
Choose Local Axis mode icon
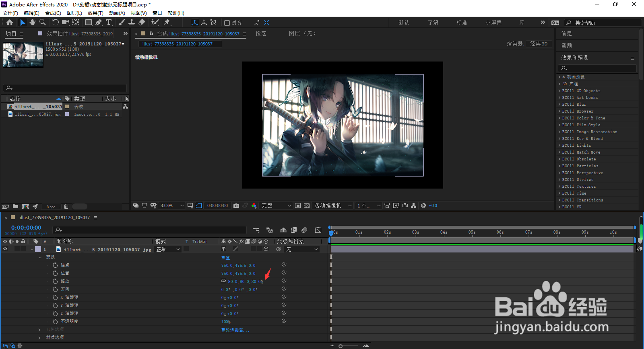coord(194,23)
